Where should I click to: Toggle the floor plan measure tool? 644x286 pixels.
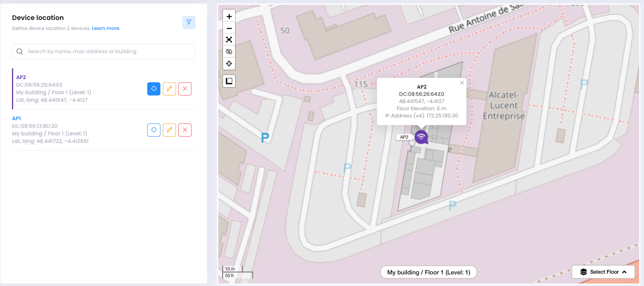coord(229,81)
